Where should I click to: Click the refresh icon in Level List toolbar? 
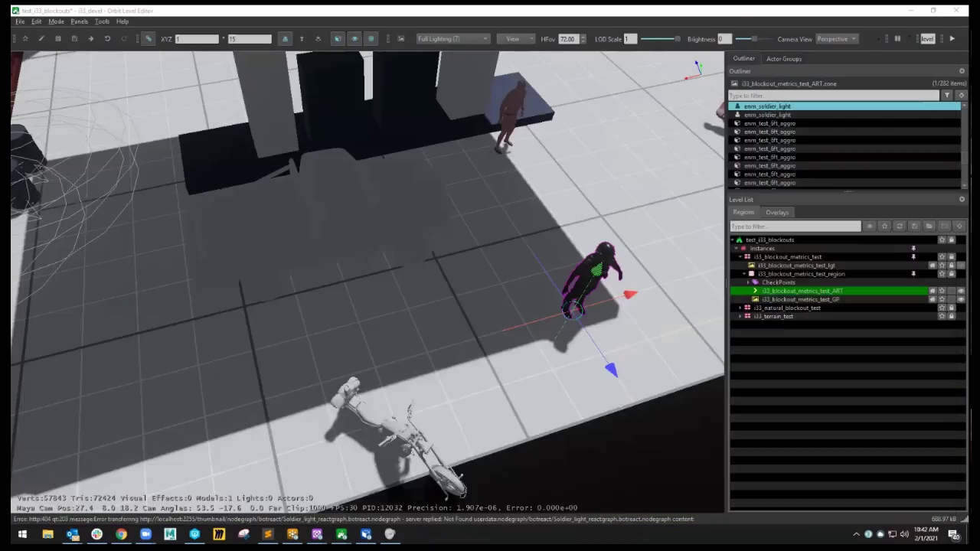(900, 227)
